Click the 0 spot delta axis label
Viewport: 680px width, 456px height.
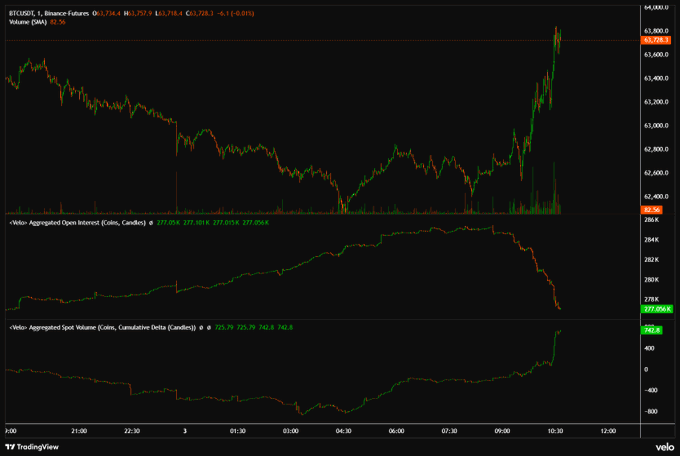pyautogui.click(x=646, y=370)
